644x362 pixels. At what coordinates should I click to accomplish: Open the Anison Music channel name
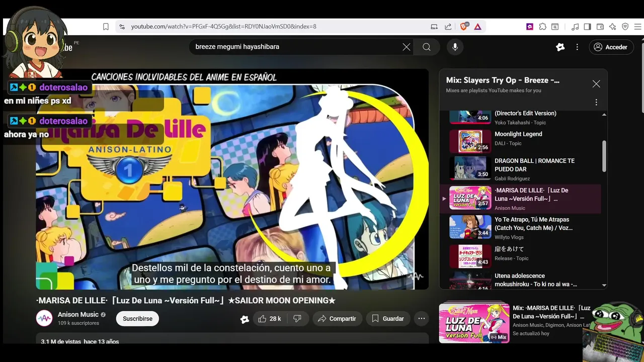pyautogui.click(x=78, y=315)
